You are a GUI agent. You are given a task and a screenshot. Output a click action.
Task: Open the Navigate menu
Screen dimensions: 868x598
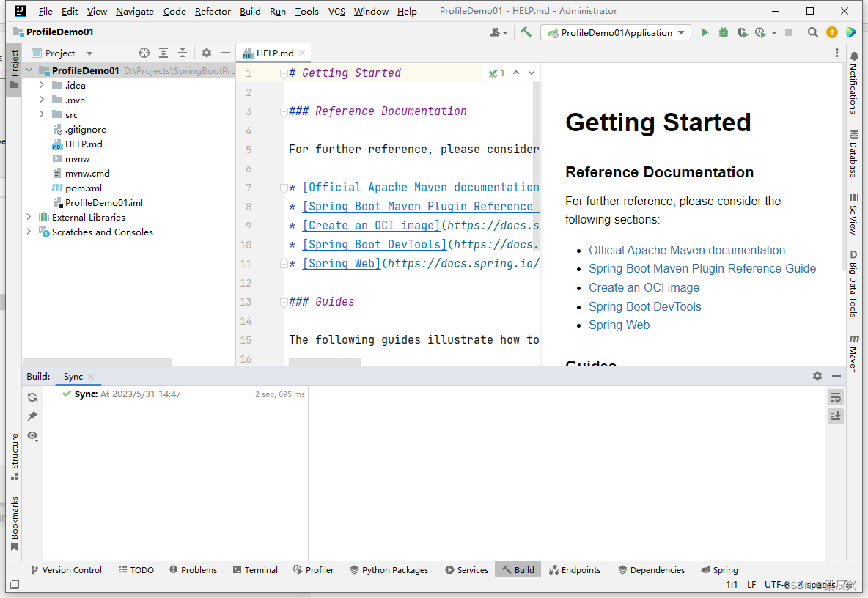coord(134,11)
